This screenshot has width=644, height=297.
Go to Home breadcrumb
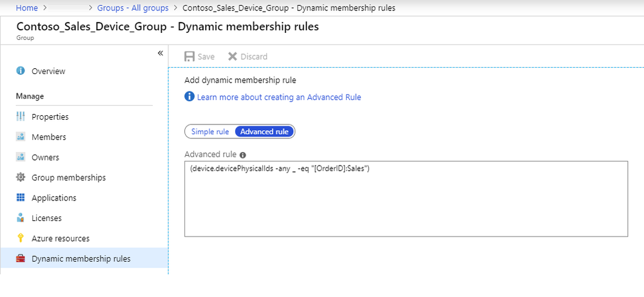[26, 8]
